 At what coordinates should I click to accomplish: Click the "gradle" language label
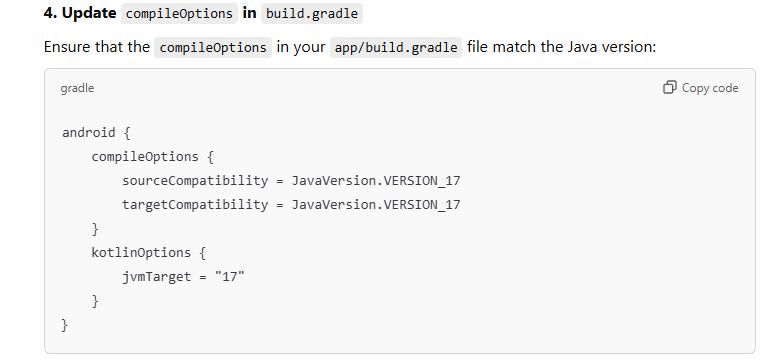pyautogui.click(x=77, y=88)
